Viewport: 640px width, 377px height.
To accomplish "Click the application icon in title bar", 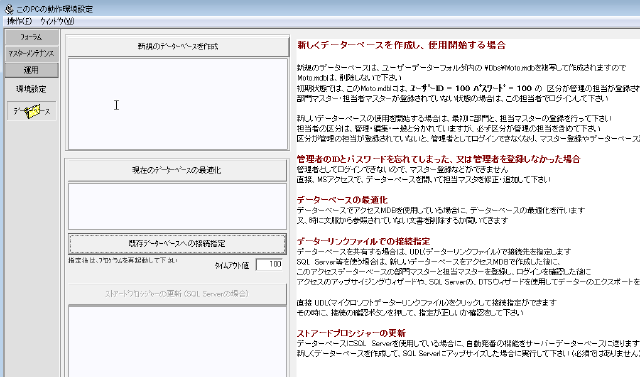I will click(9, 8).
